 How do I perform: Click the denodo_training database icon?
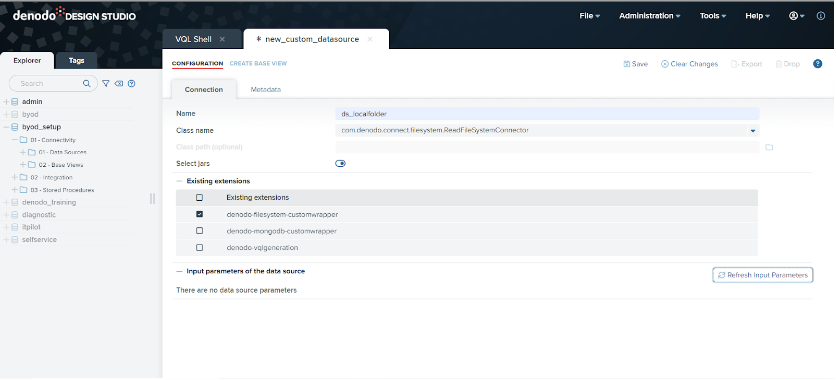pyautogui.click(x=15, y=203)
